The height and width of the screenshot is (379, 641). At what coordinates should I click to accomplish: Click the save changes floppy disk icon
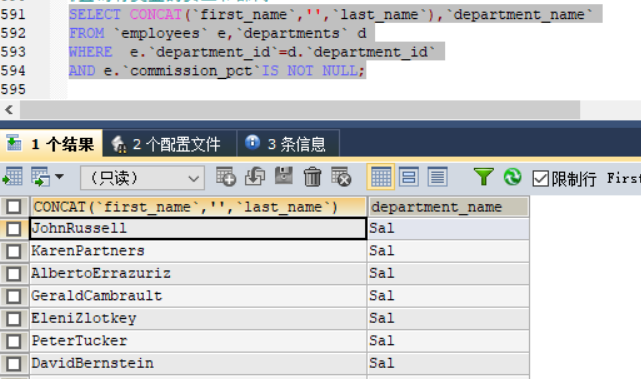[284, 176]
